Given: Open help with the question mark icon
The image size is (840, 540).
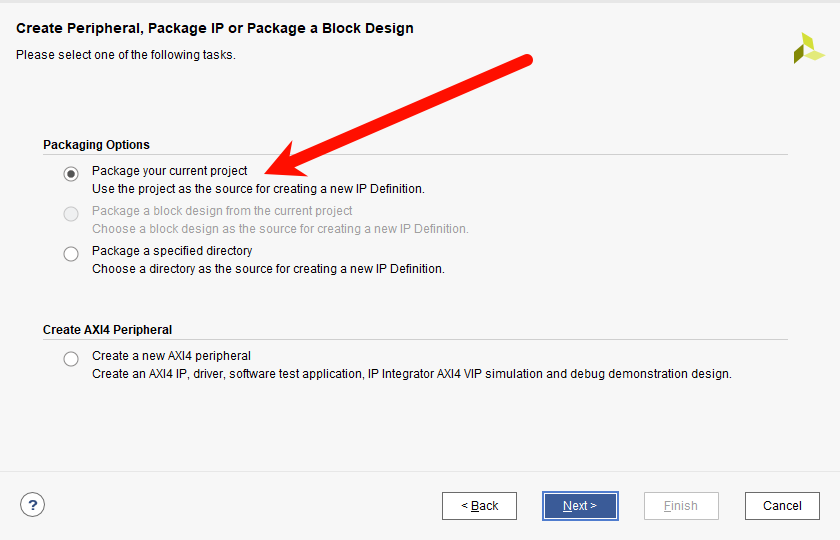Looking at the screenshot, I should 32,505.
